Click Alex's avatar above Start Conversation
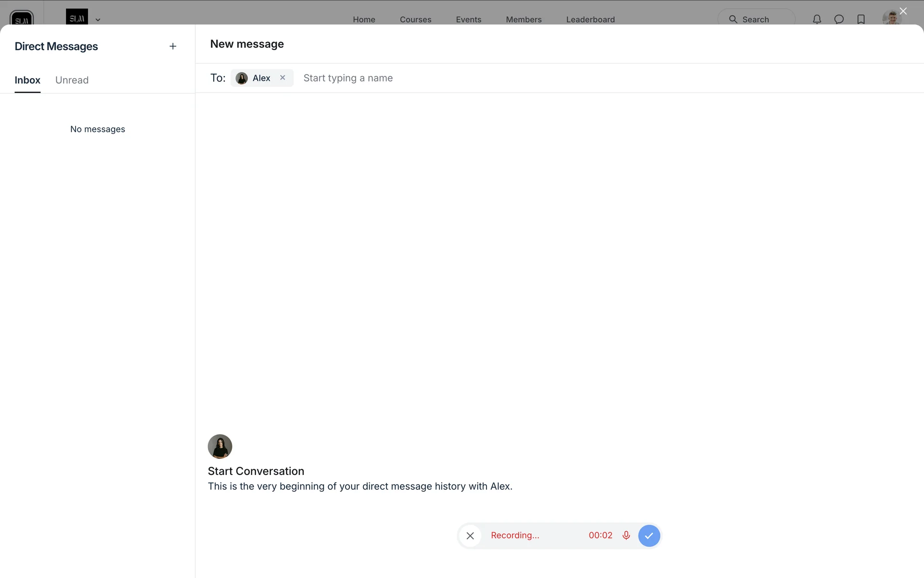 tap(220, 447)
